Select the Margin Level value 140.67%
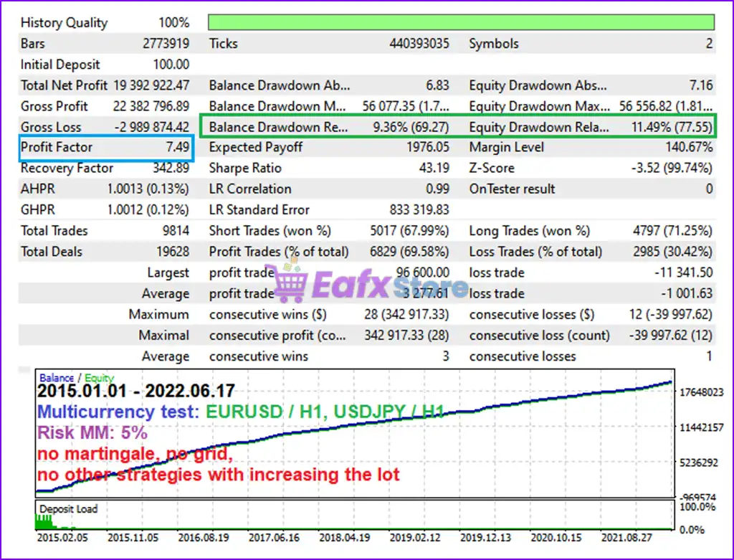Image resolution: width=734 pixels, height=560 pixels. (x=690, y=147)
